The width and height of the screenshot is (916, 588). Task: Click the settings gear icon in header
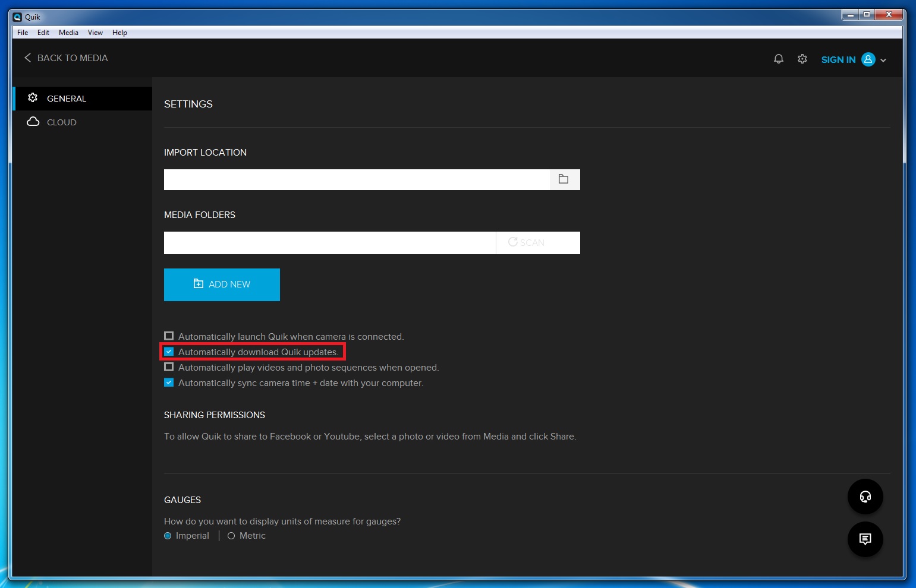pos(802,59)
